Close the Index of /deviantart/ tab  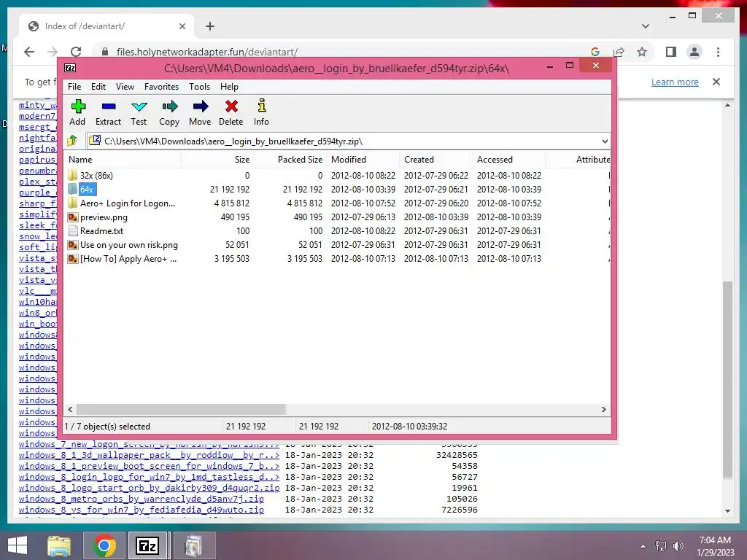pos(182,26)
